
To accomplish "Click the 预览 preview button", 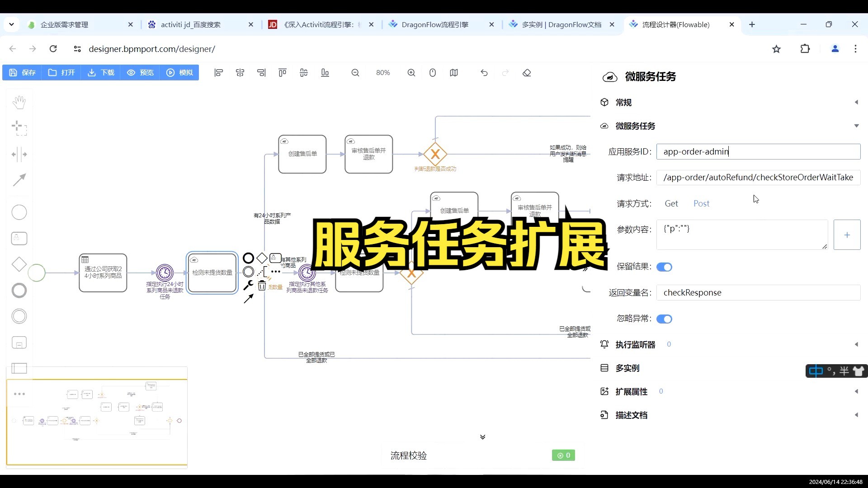I will 140,73.
